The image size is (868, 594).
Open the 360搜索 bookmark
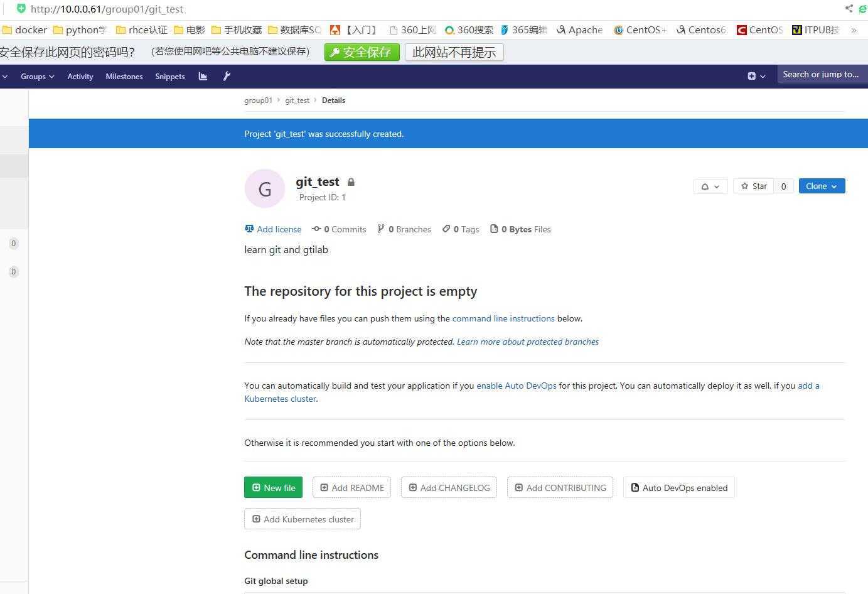click(x=469, y=30)
